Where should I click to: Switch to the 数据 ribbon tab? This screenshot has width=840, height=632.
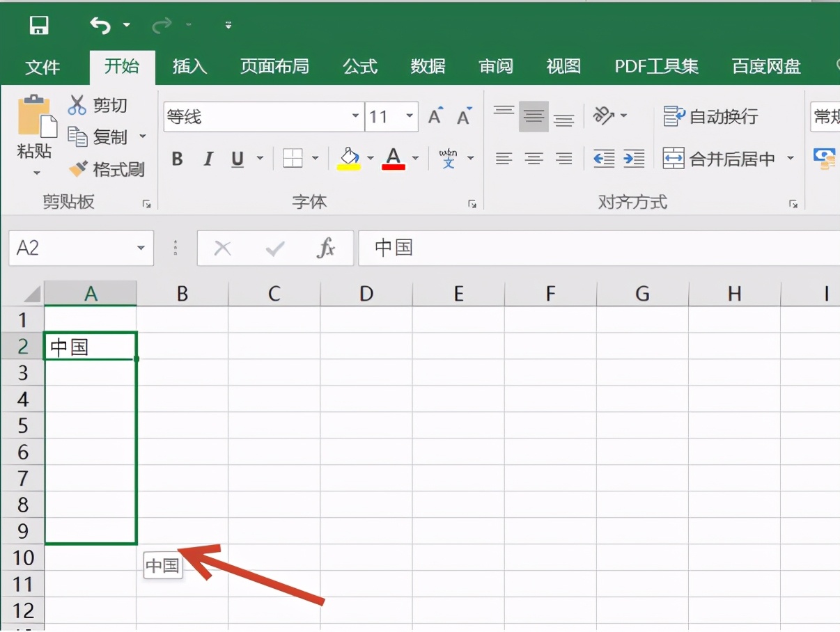428,67
